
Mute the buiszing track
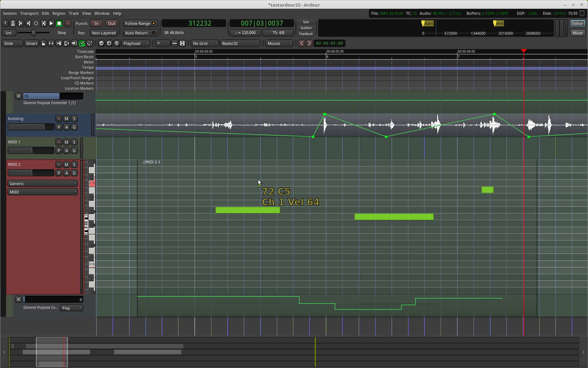pos(66,119)
